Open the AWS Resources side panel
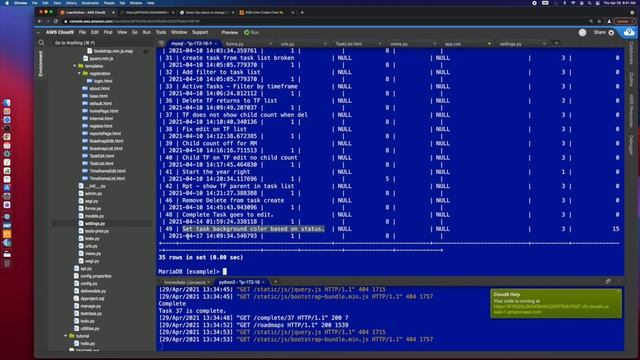The height and width of the screenshot is (360, 640). pyautogui.click(x=631, y=111)
